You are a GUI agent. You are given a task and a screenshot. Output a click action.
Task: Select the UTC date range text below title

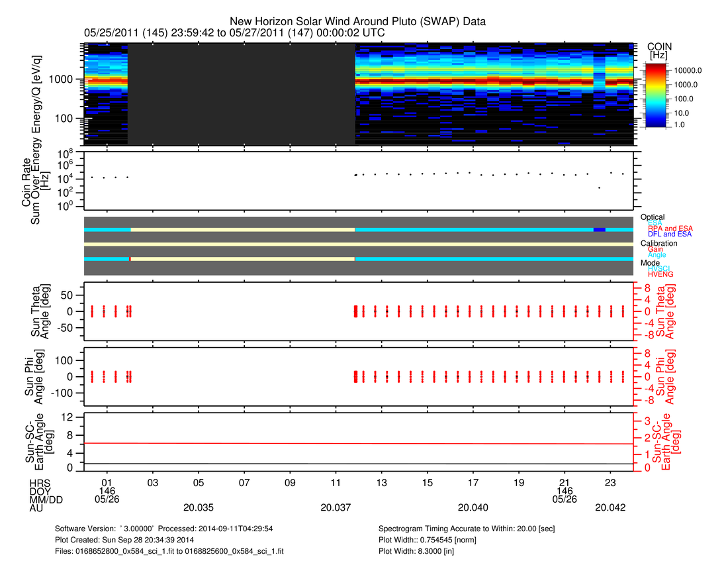point(234,32)
